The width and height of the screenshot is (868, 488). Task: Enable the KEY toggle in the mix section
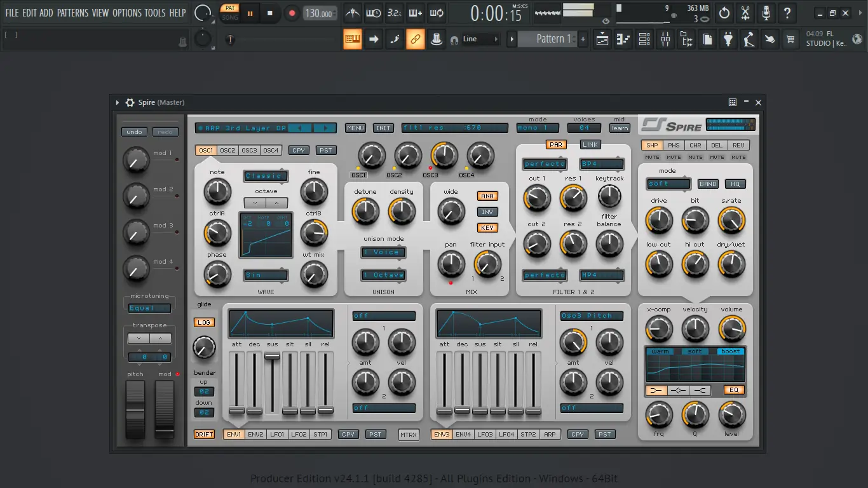[x=487, y=227]
